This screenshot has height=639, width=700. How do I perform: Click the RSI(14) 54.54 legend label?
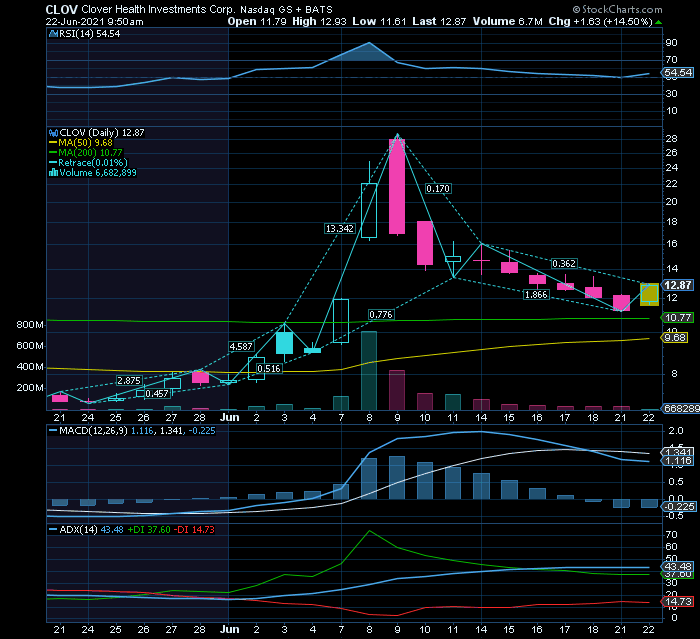pos(89,33)
